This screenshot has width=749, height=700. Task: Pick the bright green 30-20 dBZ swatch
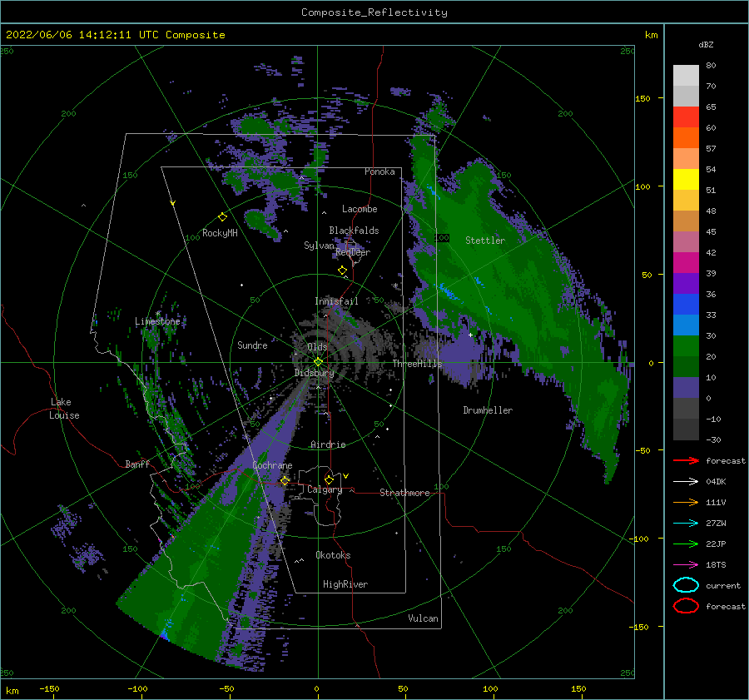pos(686,346)
